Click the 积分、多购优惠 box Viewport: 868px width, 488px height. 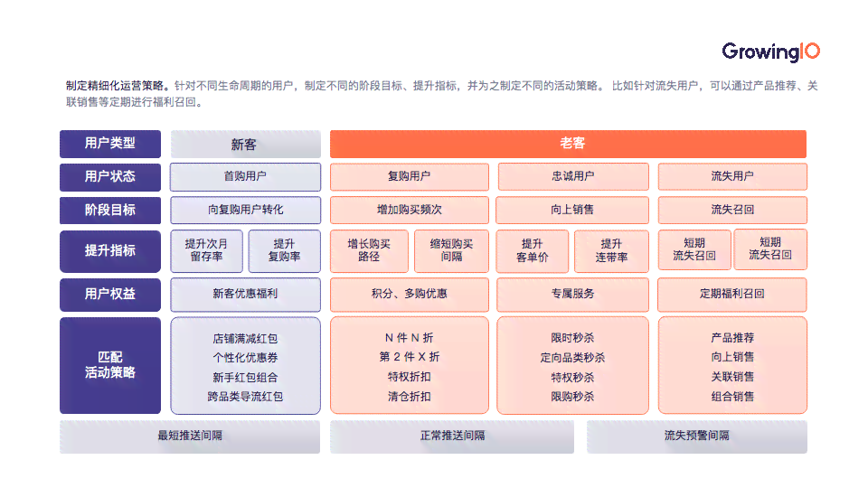(x=409, y=295)
